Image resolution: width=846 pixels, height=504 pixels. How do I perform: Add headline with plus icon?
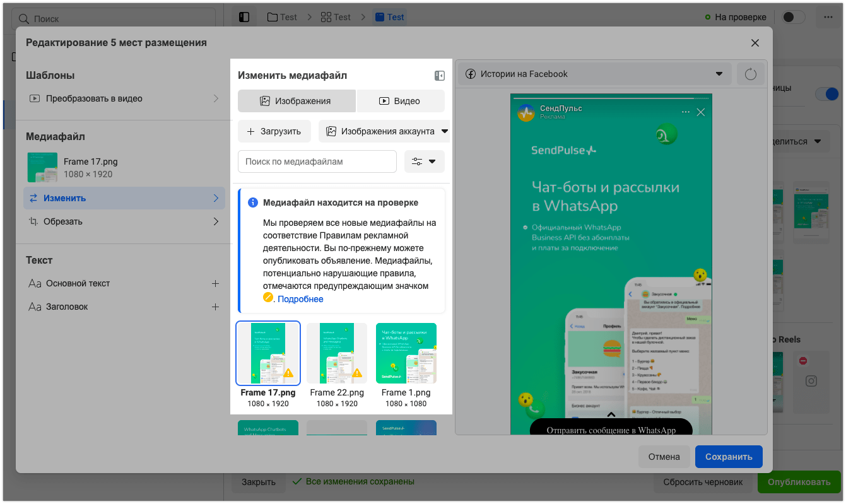tap(215, 307)
